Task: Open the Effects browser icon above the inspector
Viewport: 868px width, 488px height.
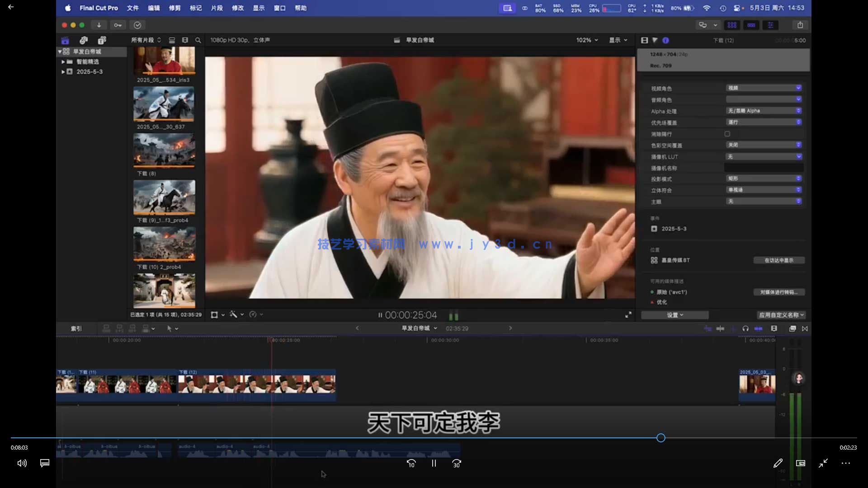Action: (732, 25)
